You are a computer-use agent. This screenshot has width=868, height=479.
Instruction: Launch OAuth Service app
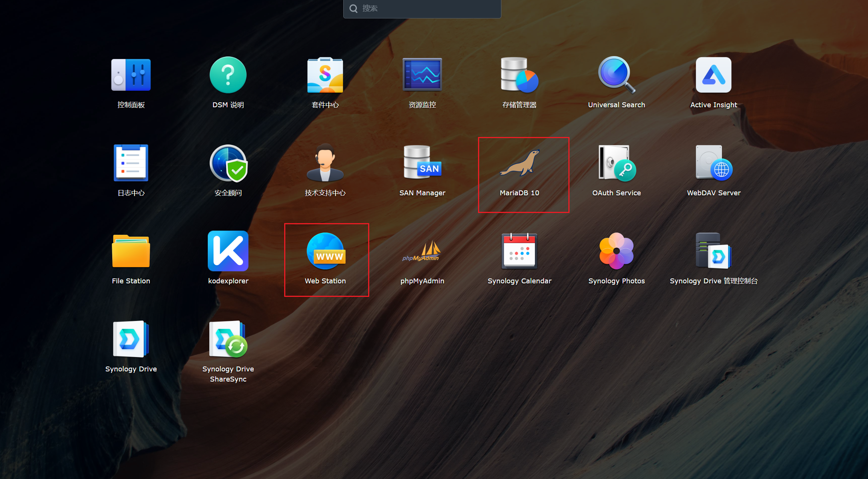(x=617, y=163)
